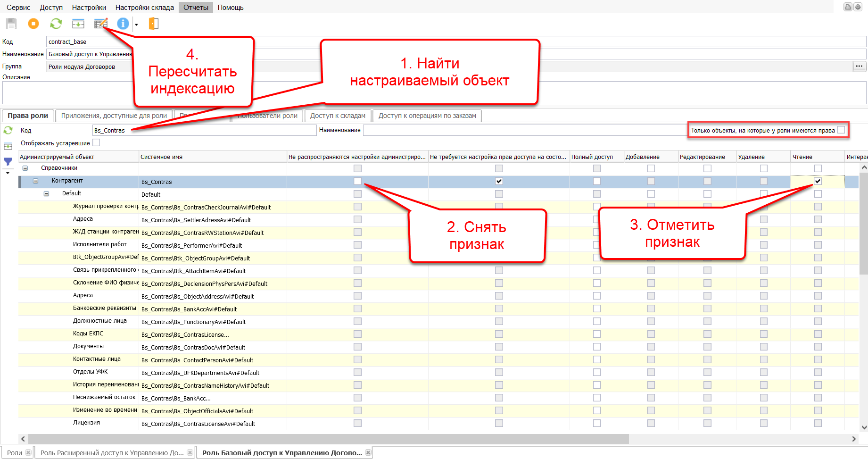
Task: Uncheck Чтение checkbox in the Контрагент row
Action: click(818, 181)
